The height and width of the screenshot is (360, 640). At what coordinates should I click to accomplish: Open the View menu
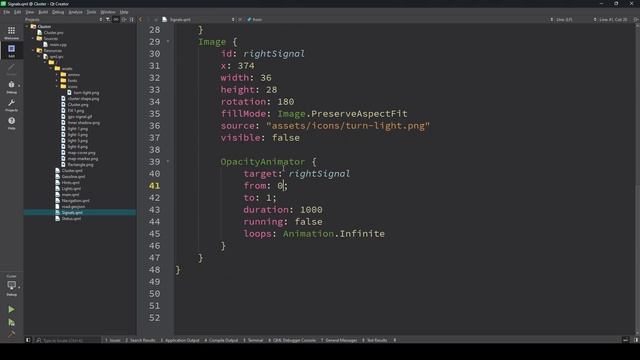tap(30, 12)
